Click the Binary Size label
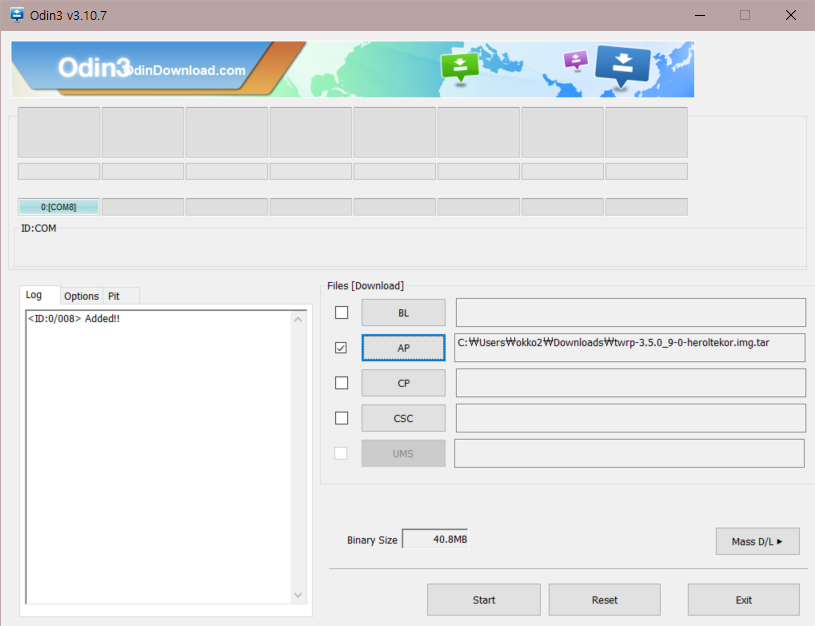815x626 pixels. pos(372,540)
